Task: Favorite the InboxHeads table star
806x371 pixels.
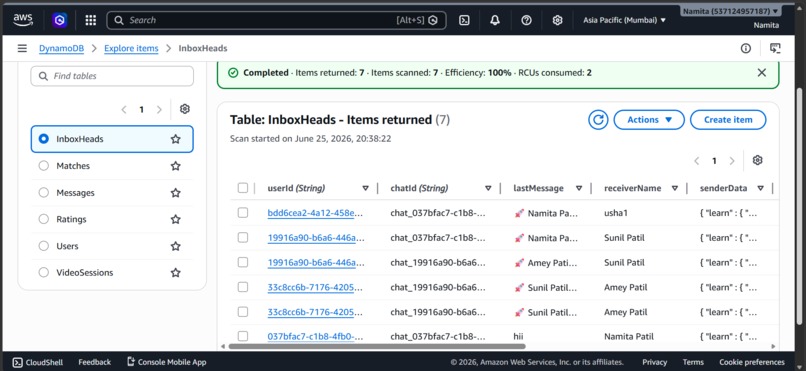Action: (x=176, y=139)
